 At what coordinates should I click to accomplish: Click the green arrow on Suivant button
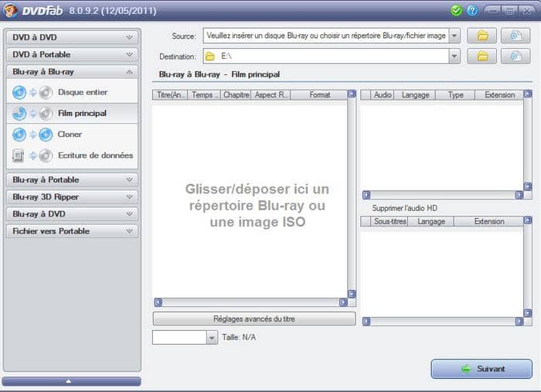pos(466,369)
